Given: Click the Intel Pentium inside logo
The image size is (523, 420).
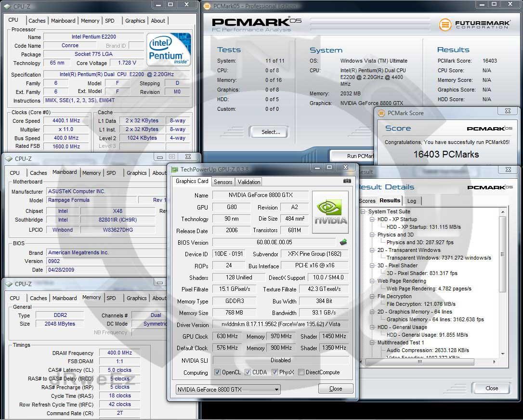Looking at the screenshot, I should [169, 49].
